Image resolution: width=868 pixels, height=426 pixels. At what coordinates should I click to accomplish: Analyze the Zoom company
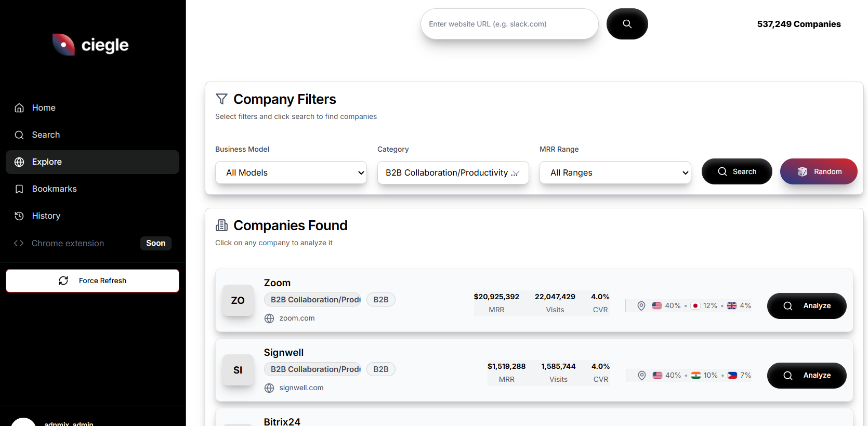806,306
